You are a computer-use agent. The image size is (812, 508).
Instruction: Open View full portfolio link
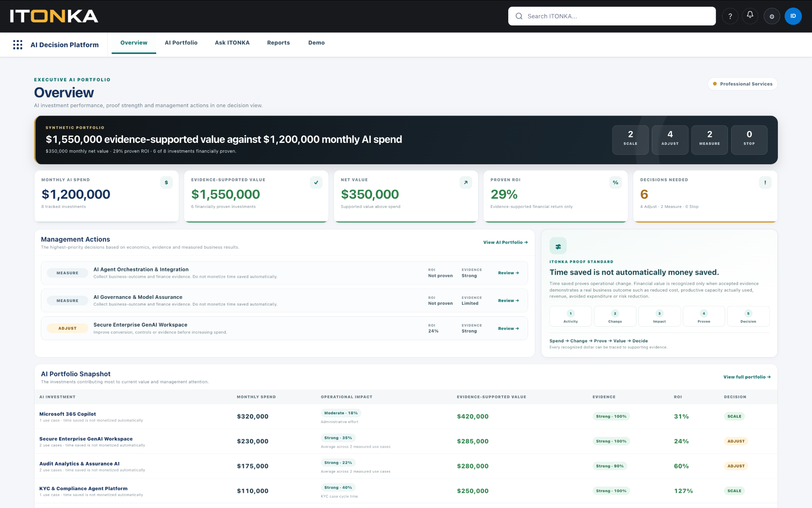747,377
